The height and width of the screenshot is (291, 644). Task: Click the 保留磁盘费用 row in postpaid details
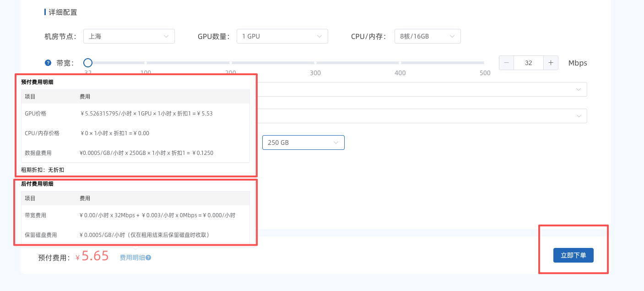tap(135, 235)
